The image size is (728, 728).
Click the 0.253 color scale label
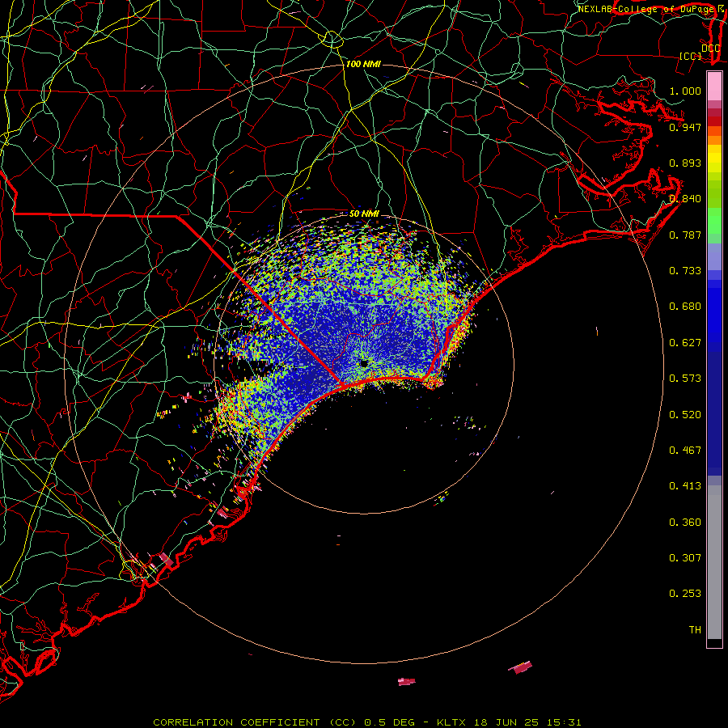pyautogui.click(x=685, y=594)
